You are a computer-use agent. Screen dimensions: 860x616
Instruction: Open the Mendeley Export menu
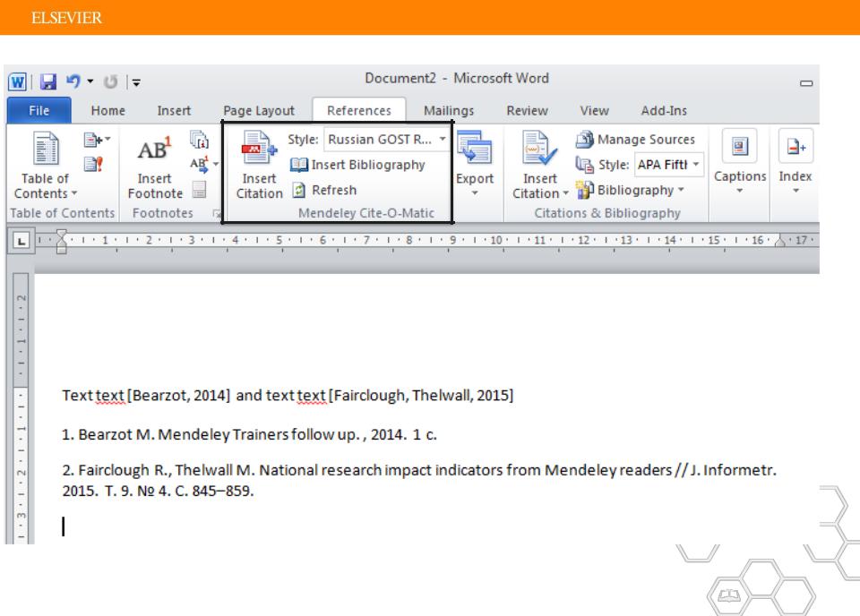click(475, 165)
